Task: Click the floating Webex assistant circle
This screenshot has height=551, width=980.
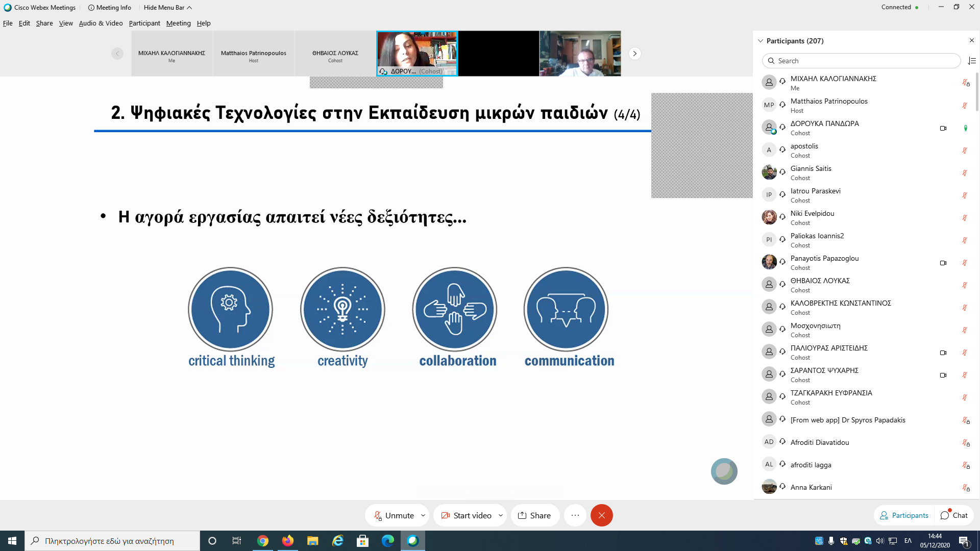Action: [x=724, y=471]
